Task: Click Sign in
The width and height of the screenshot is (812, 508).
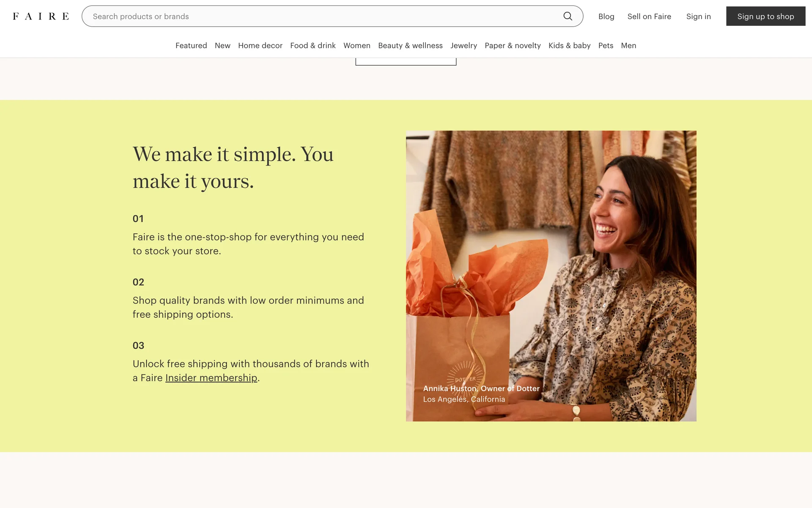Action: pyautogui.click(x=698, y=17)
